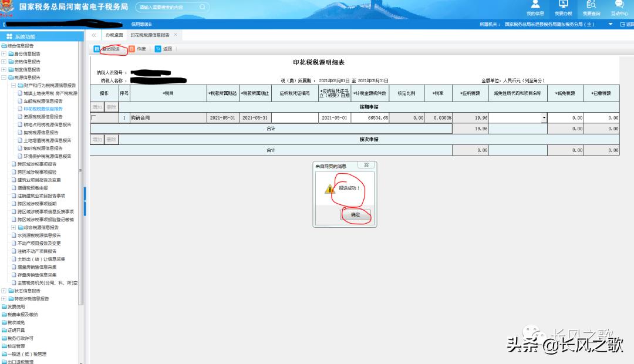Click folder icon of 发票使用
634x364 pixels.
coord(5,306)
